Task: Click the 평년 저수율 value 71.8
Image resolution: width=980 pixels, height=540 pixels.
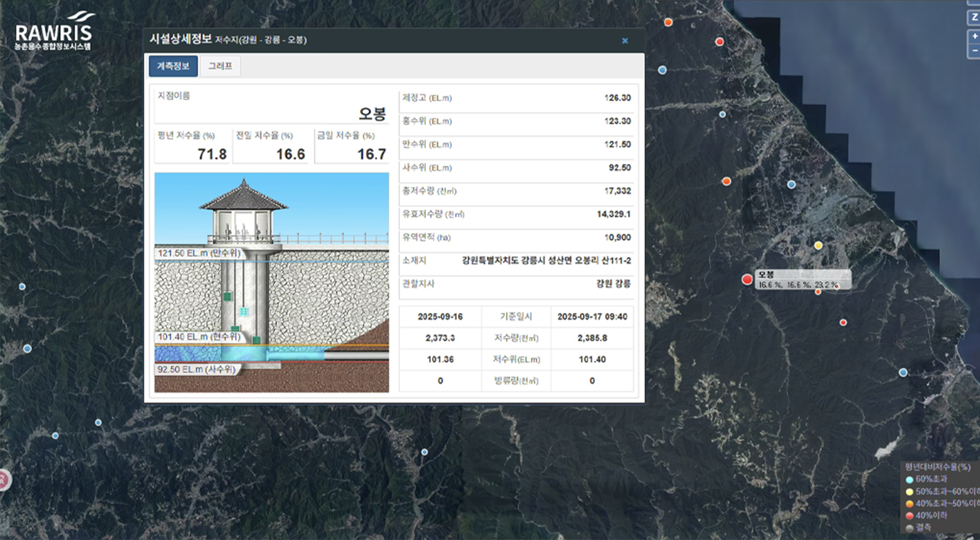Action: pyautogui.click(x=212, y=154)
